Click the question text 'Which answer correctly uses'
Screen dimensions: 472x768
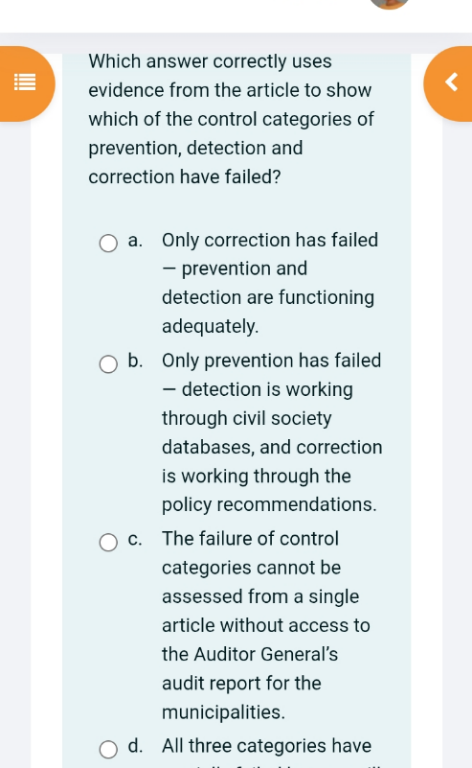pos(210,61)
